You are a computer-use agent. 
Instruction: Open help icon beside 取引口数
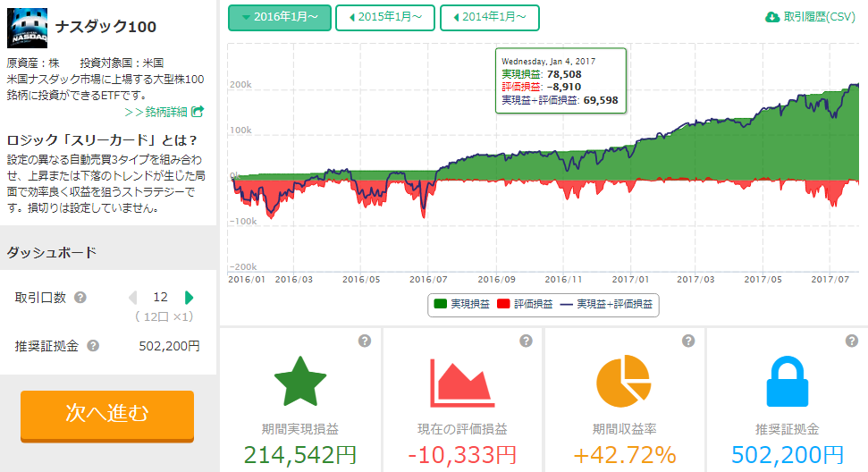80,298
